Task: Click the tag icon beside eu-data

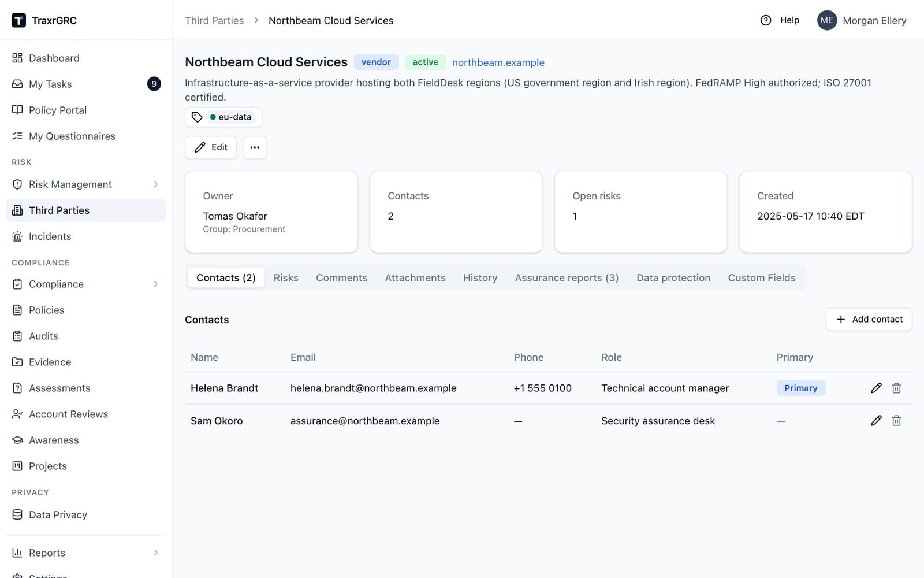Action: click(197, 117)
